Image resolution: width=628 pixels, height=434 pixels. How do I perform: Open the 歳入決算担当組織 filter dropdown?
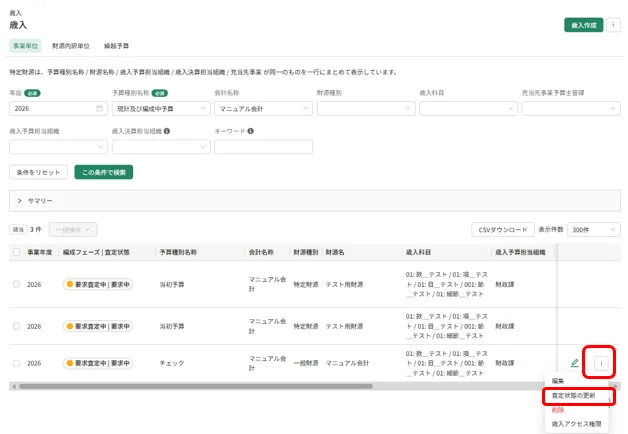(161, 147)
